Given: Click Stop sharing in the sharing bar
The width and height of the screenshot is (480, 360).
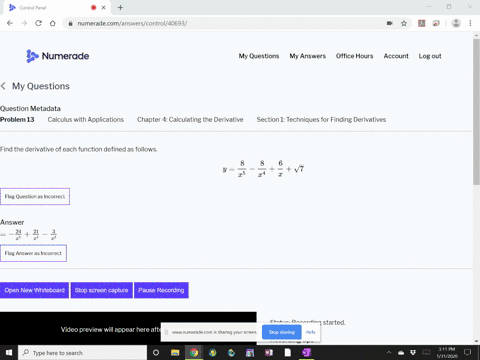Looking at the screenshot, I should point(282,332).
